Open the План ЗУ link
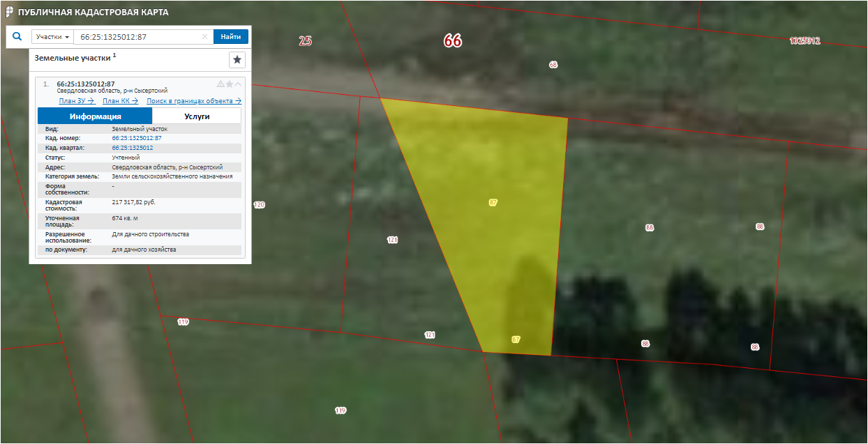The height and width of the screenshot is (444, 868). (77, 101)
